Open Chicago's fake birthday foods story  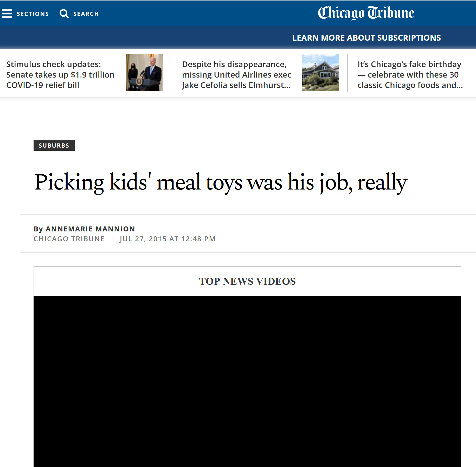click(x=410, y=75)
